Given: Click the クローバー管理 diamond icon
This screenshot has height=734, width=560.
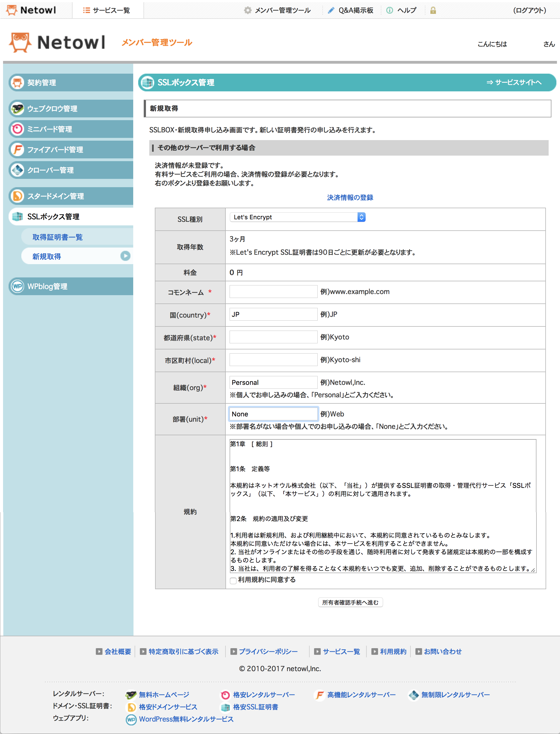Looking at the screenshot, I should 17,170.
